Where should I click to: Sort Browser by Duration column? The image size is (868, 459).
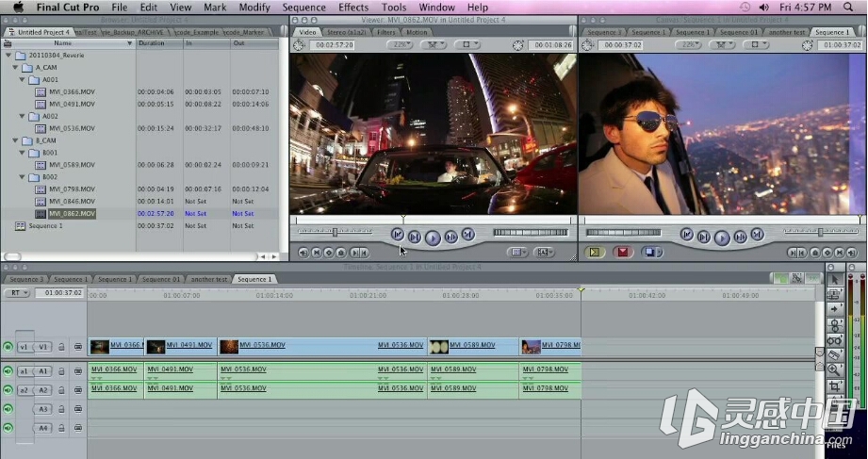pos(159,43)
